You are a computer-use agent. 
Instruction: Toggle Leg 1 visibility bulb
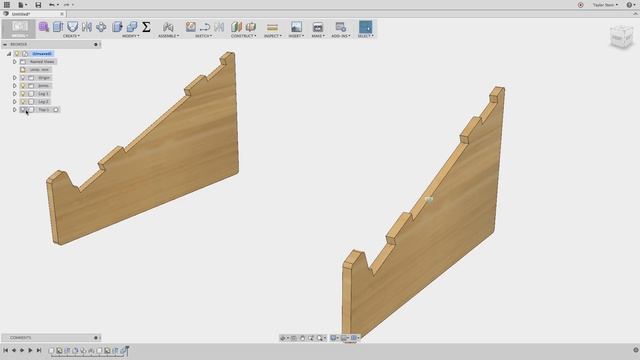[23, 93]
